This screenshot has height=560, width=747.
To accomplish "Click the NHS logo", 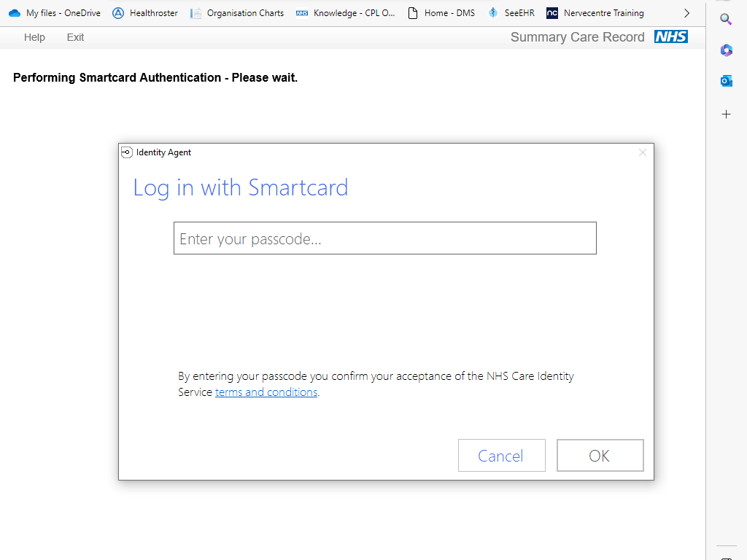I will [671, 36].
